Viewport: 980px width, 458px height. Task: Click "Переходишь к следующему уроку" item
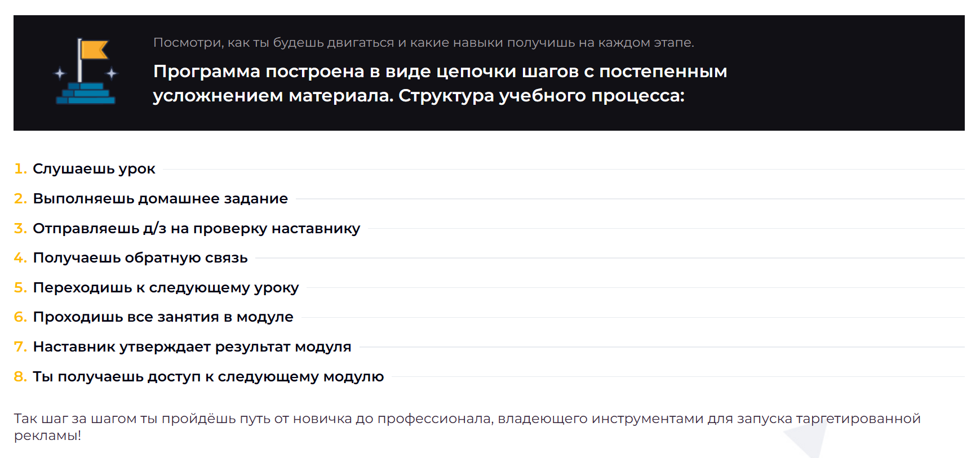coord(166,288)
